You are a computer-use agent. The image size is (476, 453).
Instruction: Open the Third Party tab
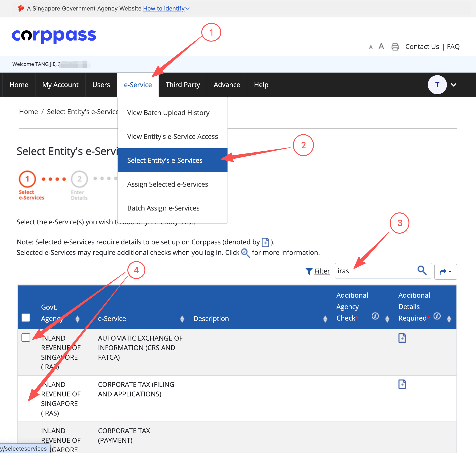click(183, 85)
